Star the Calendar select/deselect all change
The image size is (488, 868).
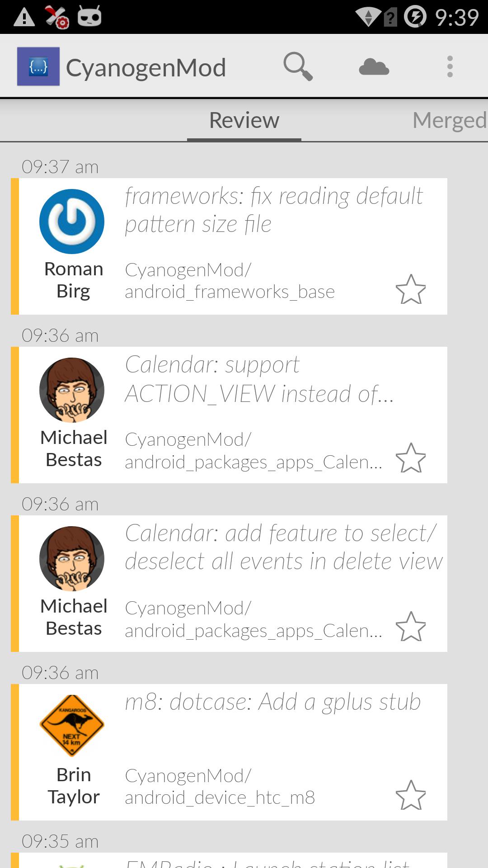coord(411,627)
